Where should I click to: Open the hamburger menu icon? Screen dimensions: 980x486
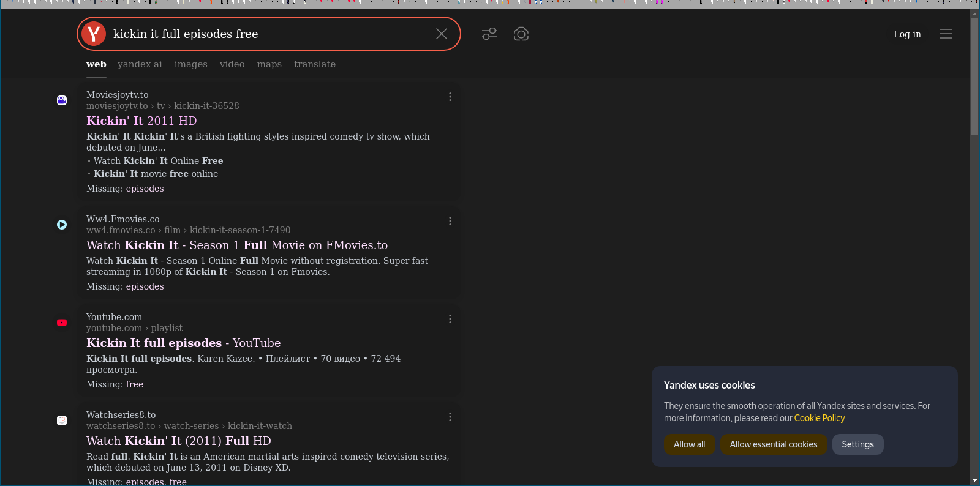click(x=946, y=34)
